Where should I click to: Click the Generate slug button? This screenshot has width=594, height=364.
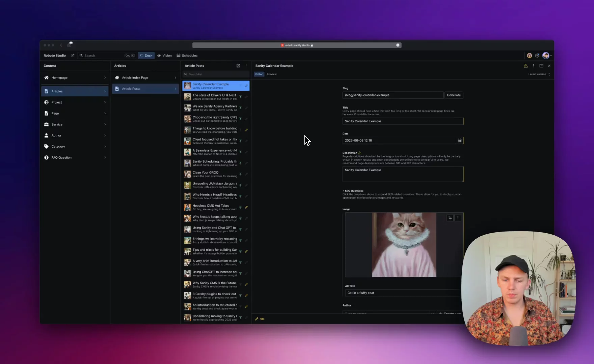pyautogui.click(x=454, y=95)
